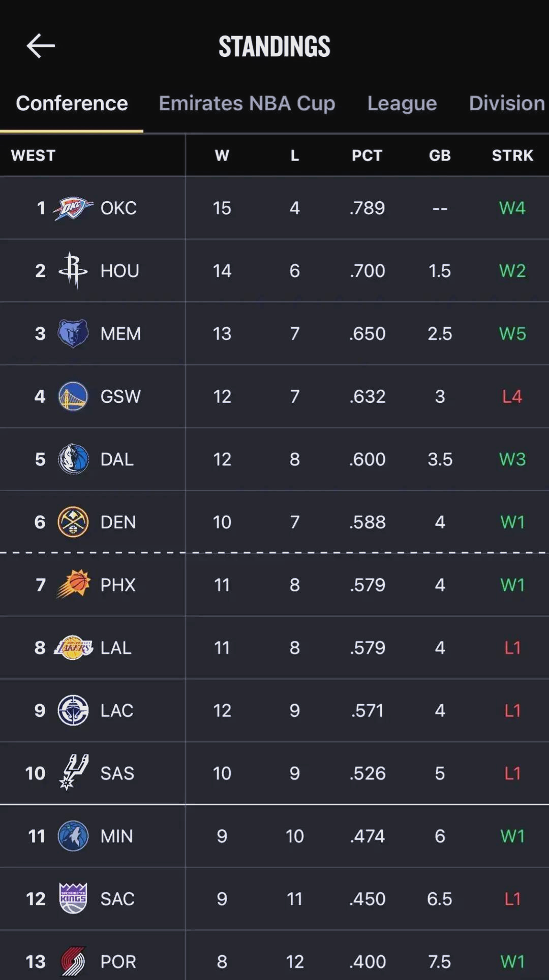Tap the Lakers logo
Viewport: 549px width, 980px height.
pyautogui.click(x=74, y=648)
